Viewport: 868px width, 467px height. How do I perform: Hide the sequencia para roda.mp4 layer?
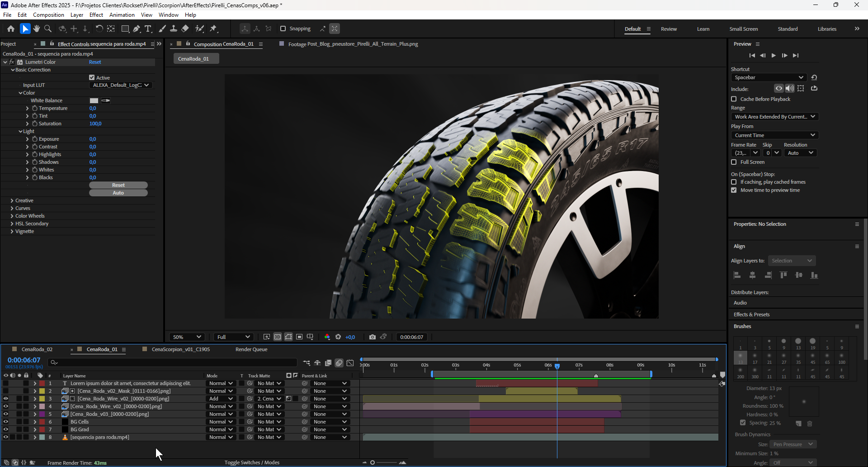click(5, 437)
